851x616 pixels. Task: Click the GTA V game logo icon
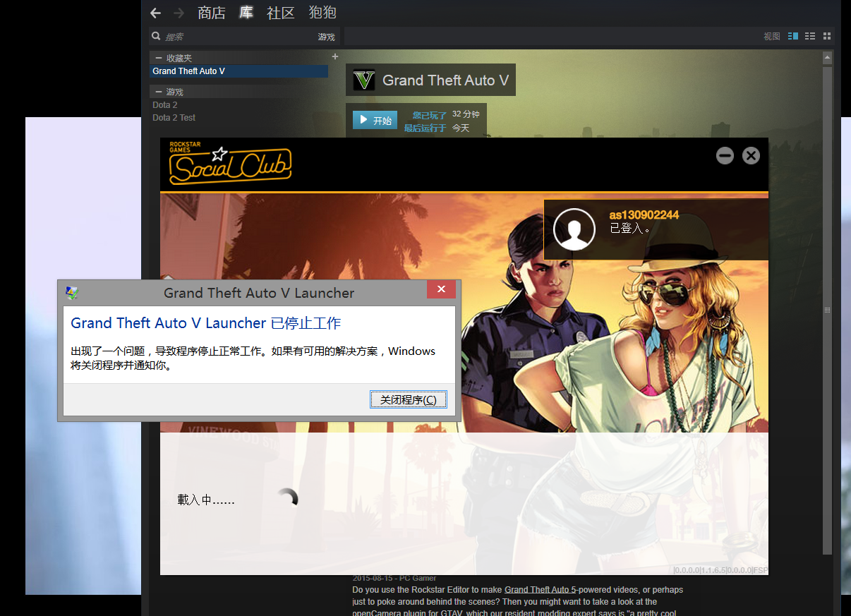tap(363, 80)
